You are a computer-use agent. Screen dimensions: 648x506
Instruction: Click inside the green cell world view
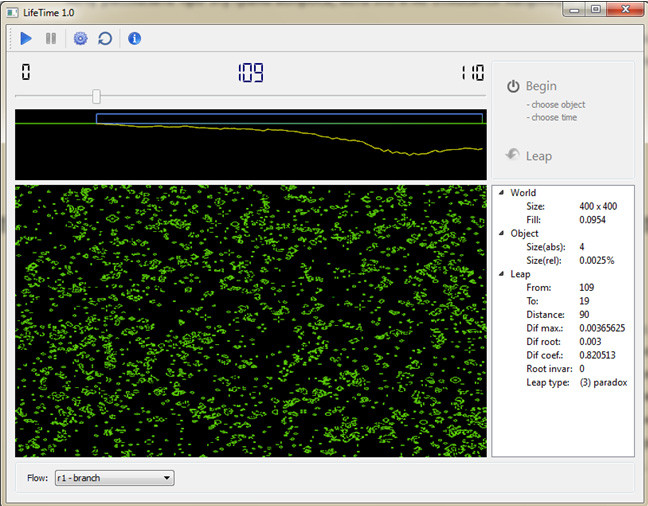coord(250,320)
